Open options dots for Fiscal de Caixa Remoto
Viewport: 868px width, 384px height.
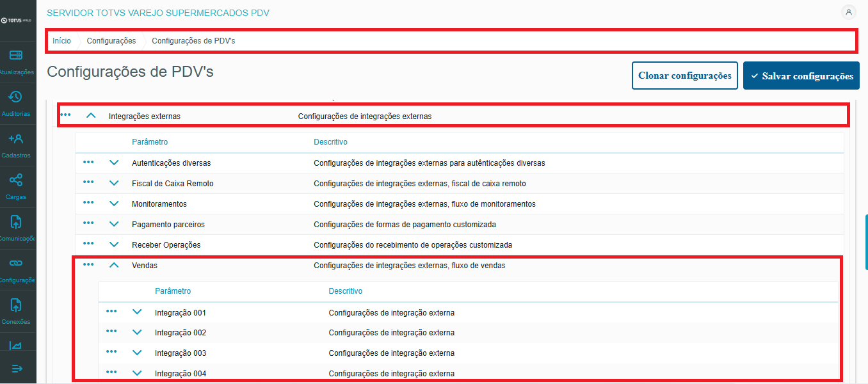(88, 182)
